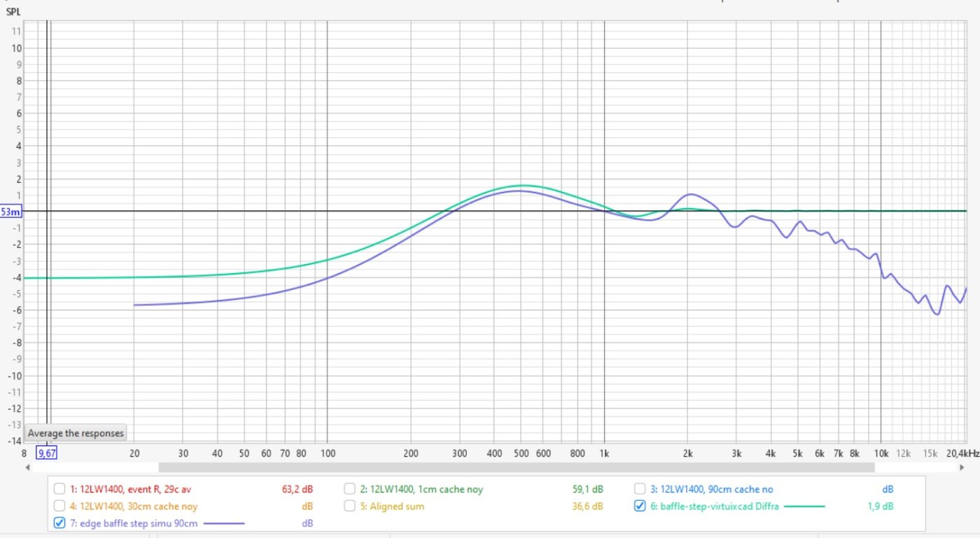Click the SPL axis label
This screenshot has height=538, width=980.
[14, 12]
